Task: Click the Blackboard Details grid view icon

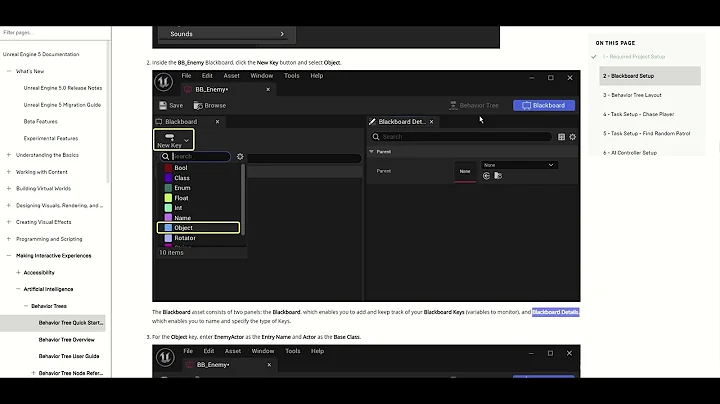Action: point(561,137)
